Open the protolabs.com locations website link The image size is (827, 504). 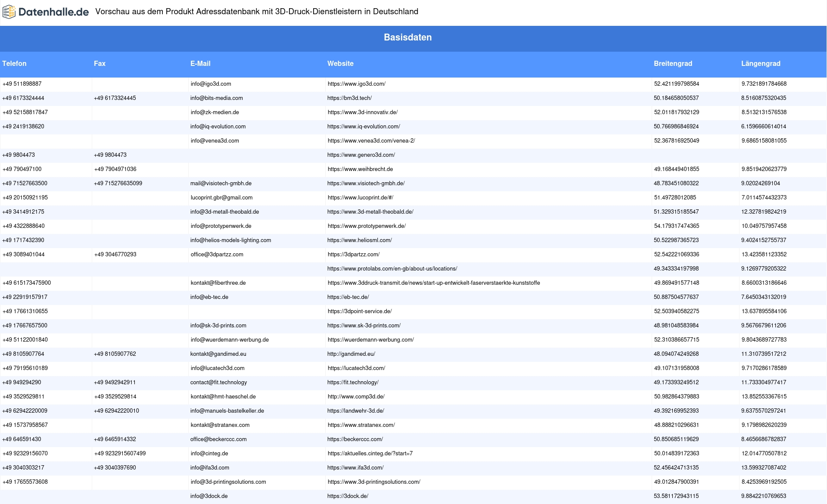pos(392,269)
